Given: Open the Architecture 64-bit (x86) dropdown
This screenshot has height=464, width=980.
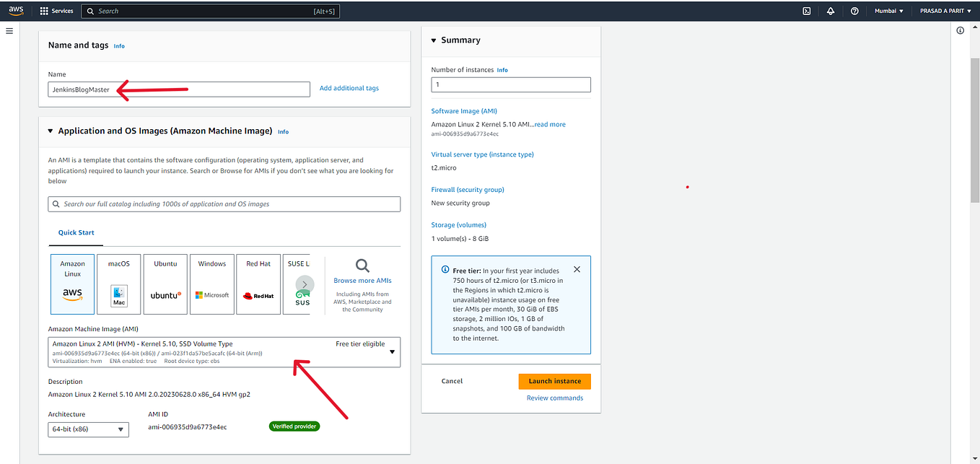Looking at the screenshot, I should click(88, 429).
